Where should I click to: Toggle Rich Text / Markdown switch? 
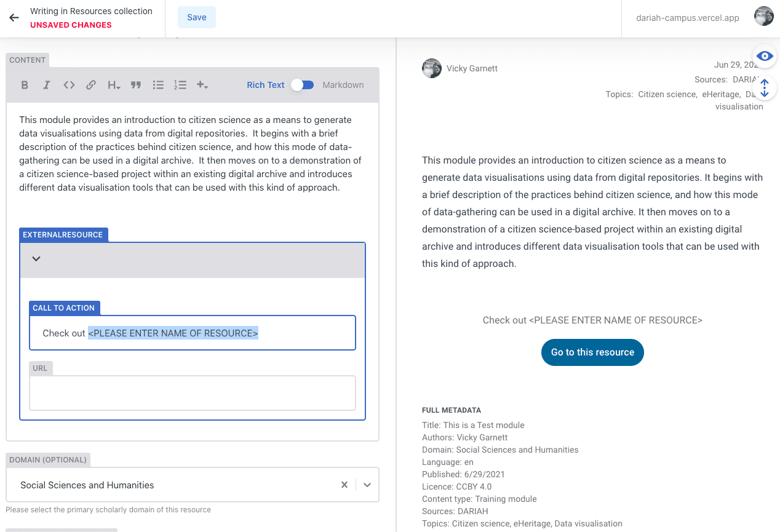click(x=302, y=85)
